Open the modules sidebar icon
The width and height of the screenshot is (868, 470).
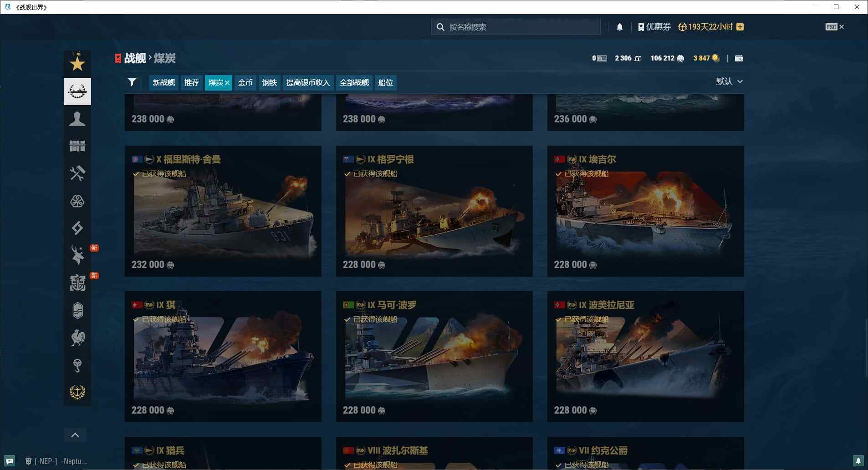(x=77, y=146)
